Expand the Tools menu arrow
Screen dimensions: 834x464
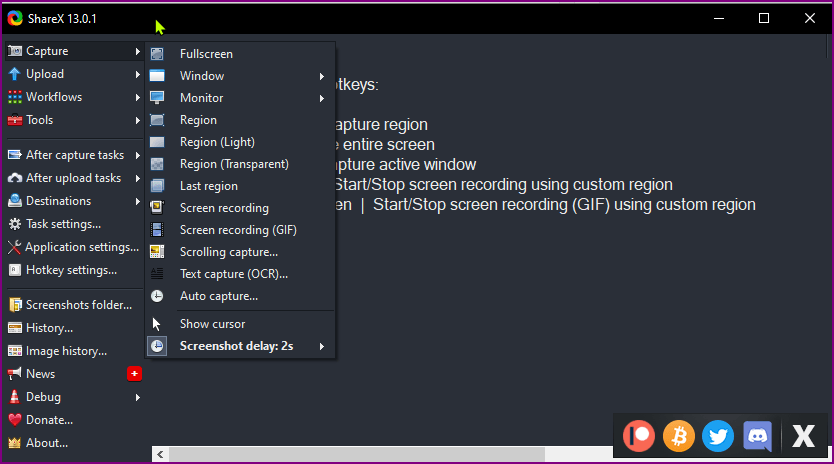point(137,120)
